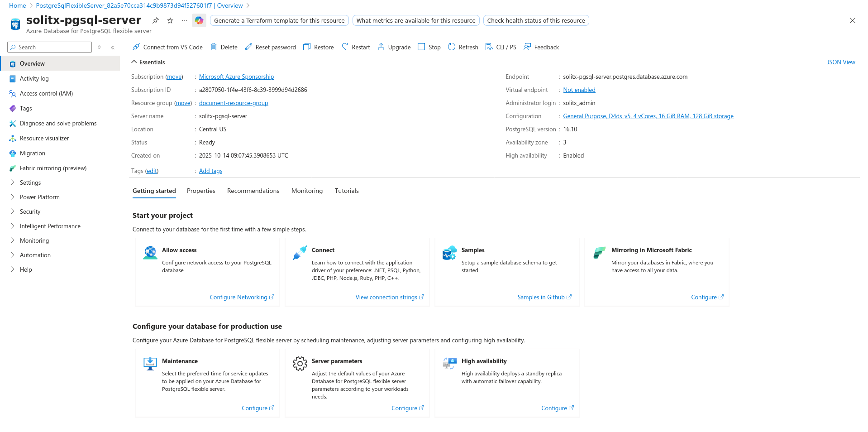Open Diagnose and solve problems
Screen dimensions: 868x432
(x=60, y=123)
